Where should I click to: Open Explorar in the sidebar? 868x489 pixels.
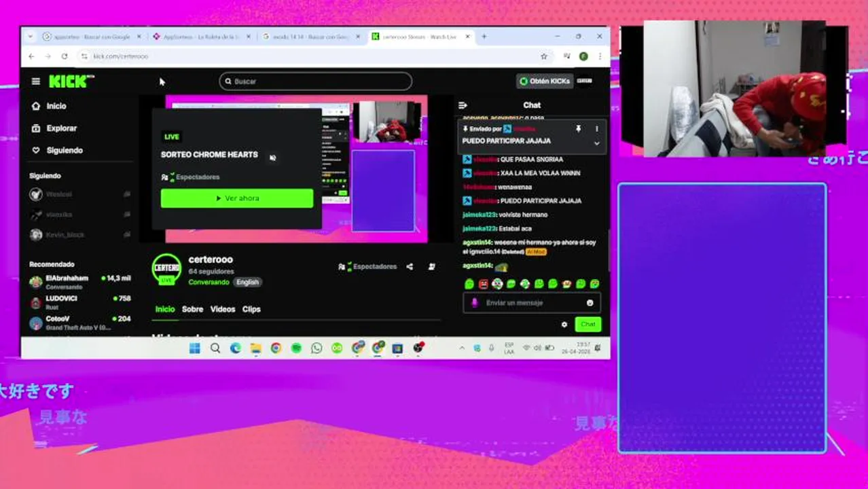click(x=54, y=128)
